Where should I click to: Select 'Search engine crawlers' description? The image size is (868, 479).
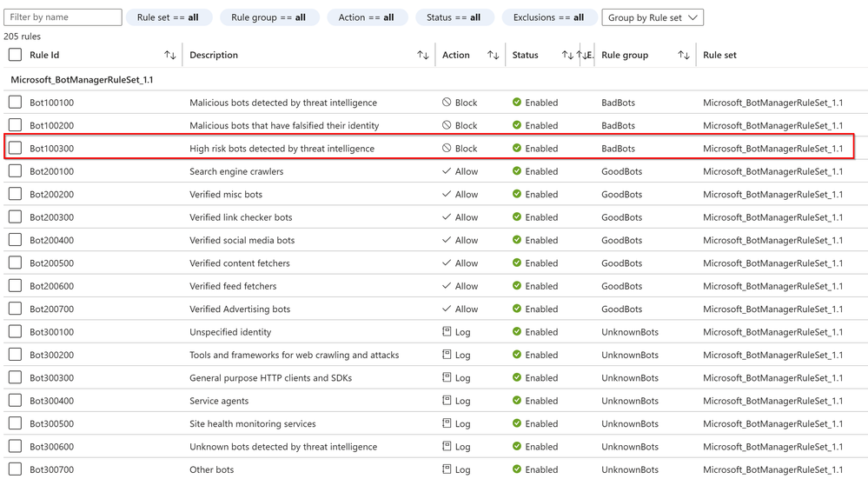[x=236, y=171]
